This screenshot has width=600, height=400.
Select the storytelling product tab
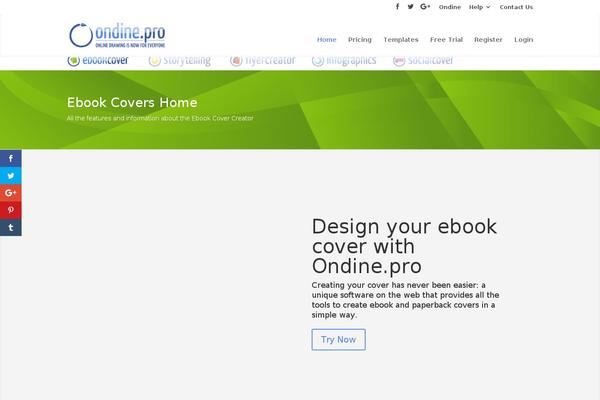tap(179, 60)
